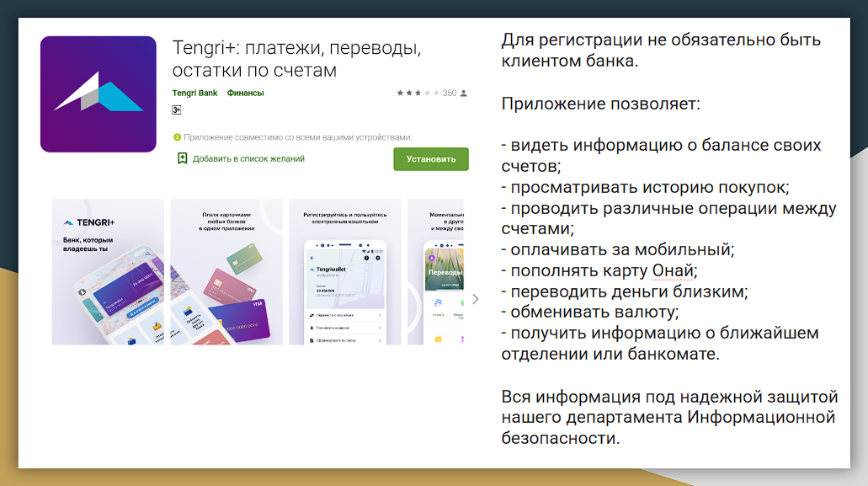Click the Tengri+ purple app icon

[x=99, y=94]
